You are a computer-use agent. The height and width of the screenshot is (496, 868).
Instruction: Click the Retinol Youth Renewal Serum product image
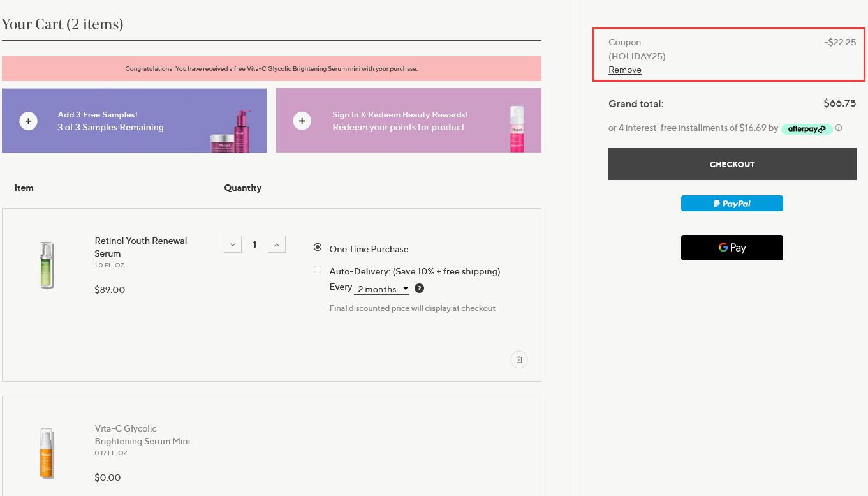[x=47, y=265]
